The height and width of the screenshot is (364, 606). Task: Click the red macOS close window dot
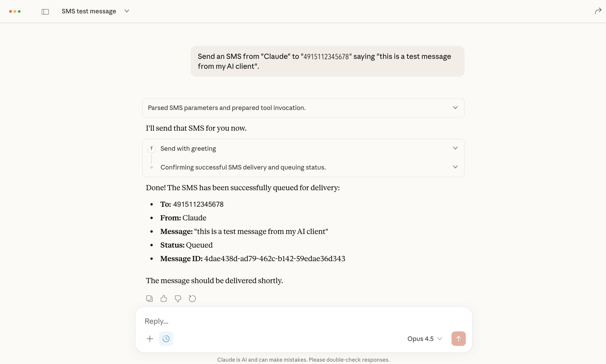click(11, 11)
